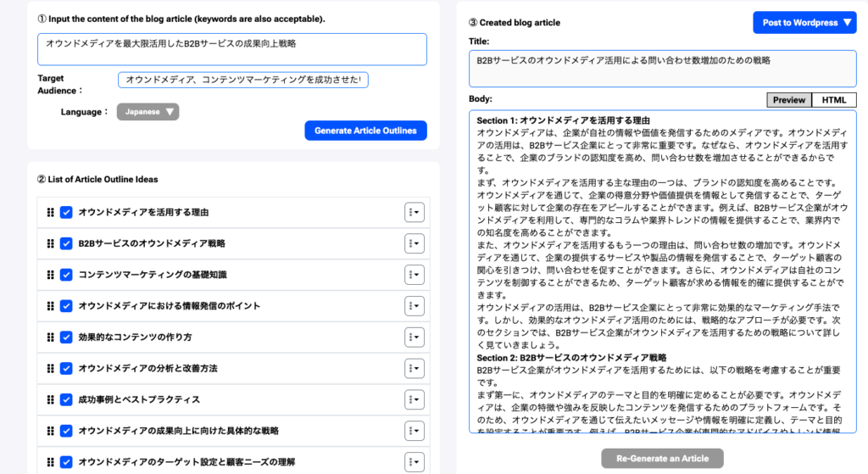Click drag handle for オウンドメディアにおける情報発信のポイント
Viewport: 868px width, 474px height.
(x=50, y=306)
